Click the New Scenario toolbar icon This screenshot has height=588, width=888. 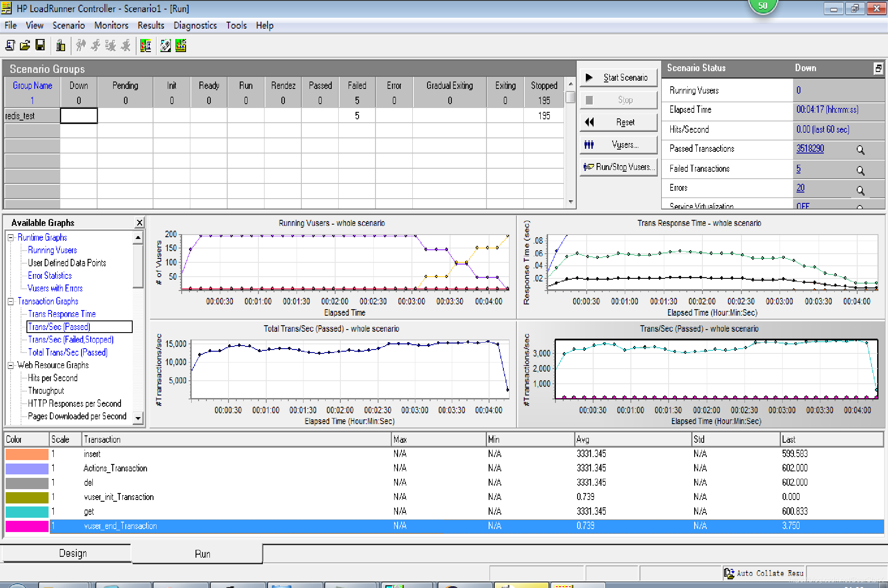pos(10,46)
